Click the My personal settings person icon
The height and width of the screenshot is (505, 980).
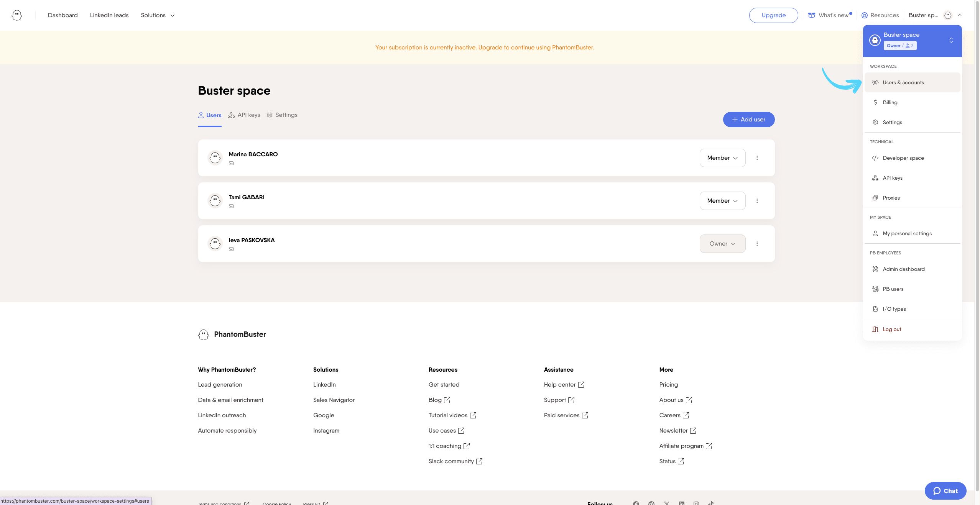[875, 233]
